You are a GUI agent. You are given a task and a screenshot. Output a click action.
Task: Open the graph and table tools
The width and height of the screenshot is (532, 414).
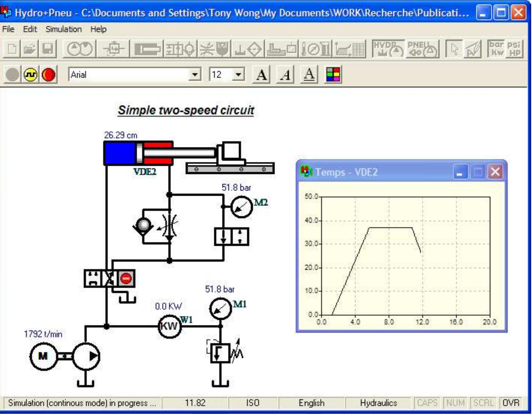(x=350, y=49)
